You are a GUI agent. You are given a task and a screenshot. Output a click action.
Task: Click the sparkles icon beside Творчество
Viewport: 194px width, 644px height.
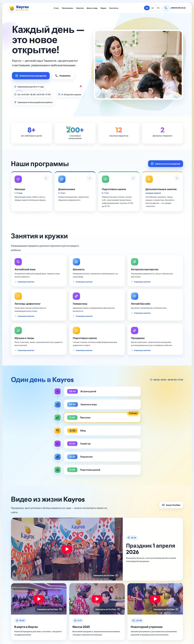pyautogui.click(x=58, y=456)
